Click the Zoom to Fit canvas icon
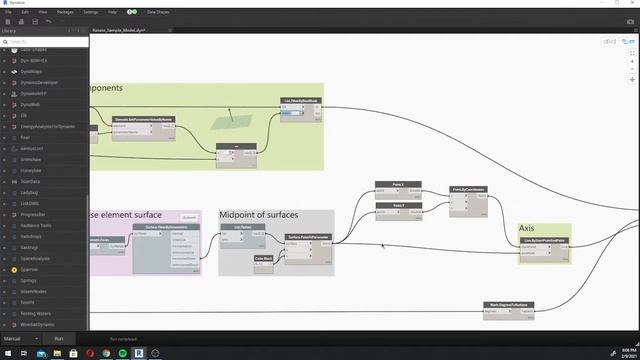Viewport: 640px width, 360px height. point(632,53)
